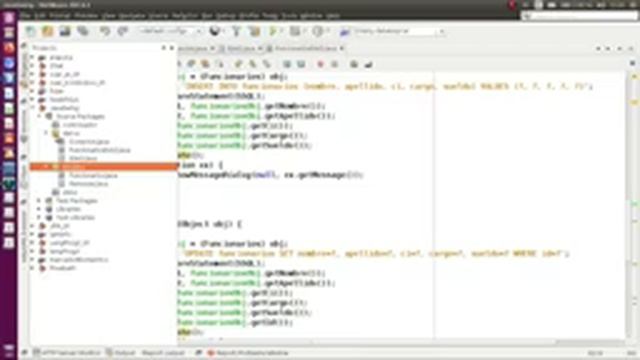Select the controlador package

[80, 125]
